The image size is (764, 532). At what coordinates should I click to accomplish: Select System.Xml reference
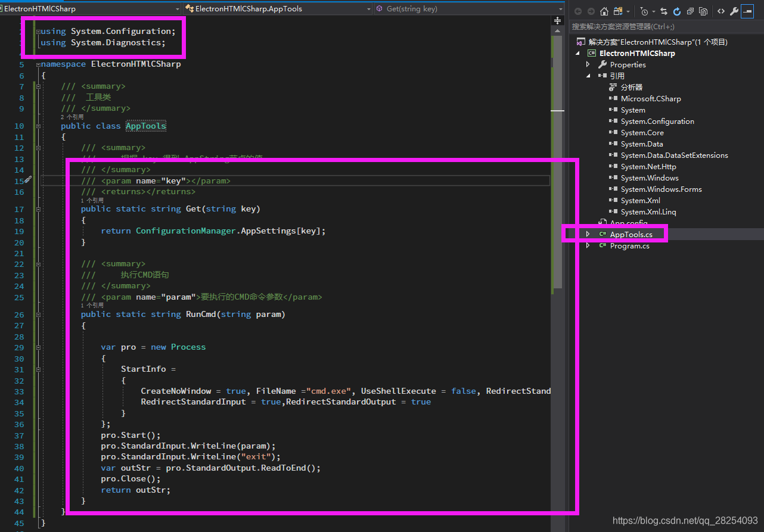coord(641,201)
